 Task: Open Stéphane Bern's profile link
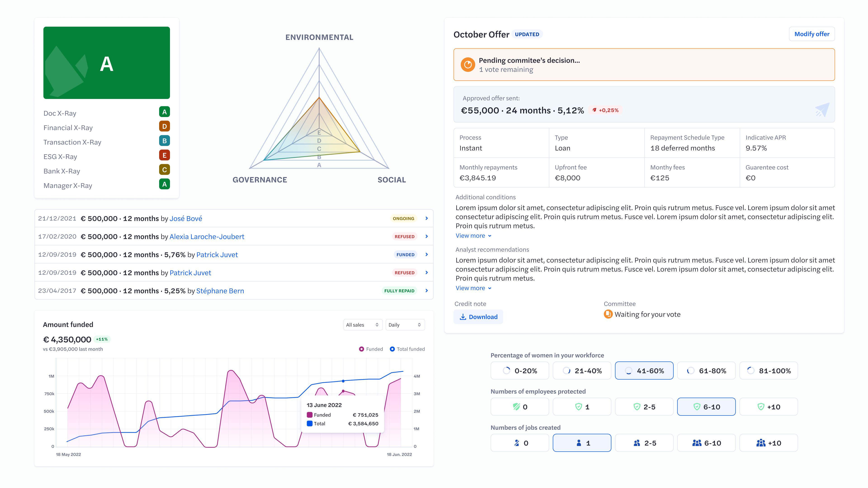[x=220, y=291]
